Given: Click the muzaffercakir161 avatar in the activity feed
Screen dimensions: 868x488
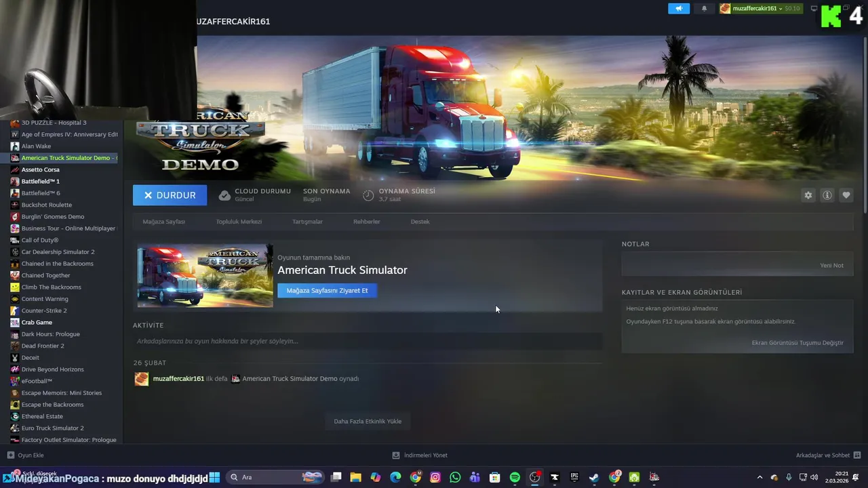Looking at the screenshot, I should pos(141,379).
